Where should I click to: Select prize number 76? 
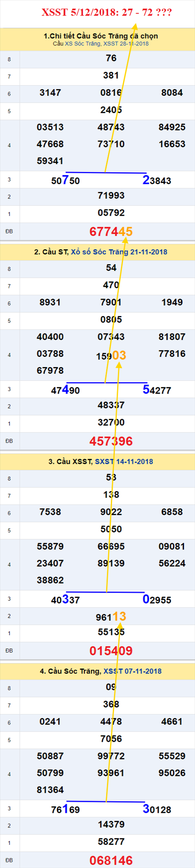[111, 58]
